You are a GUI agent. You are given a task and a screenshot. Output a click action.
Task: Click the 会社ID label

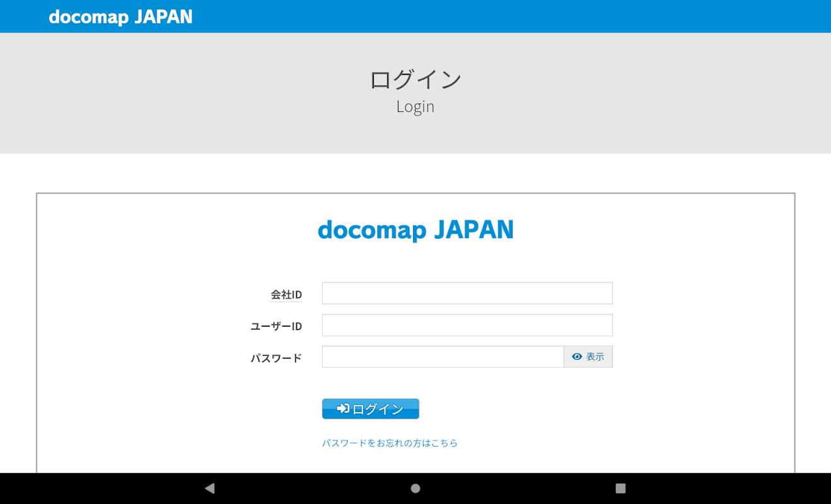(286, 294)
